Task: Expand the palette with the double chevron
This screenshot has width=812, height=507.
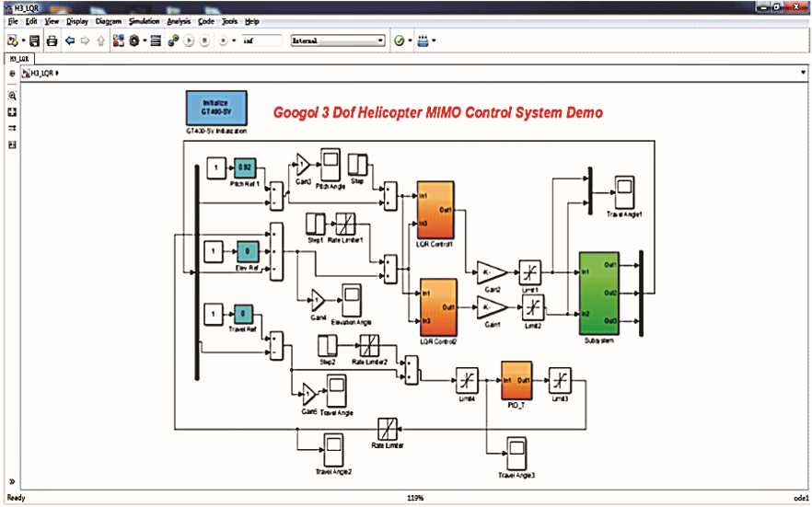Action: tap(12, 482)
